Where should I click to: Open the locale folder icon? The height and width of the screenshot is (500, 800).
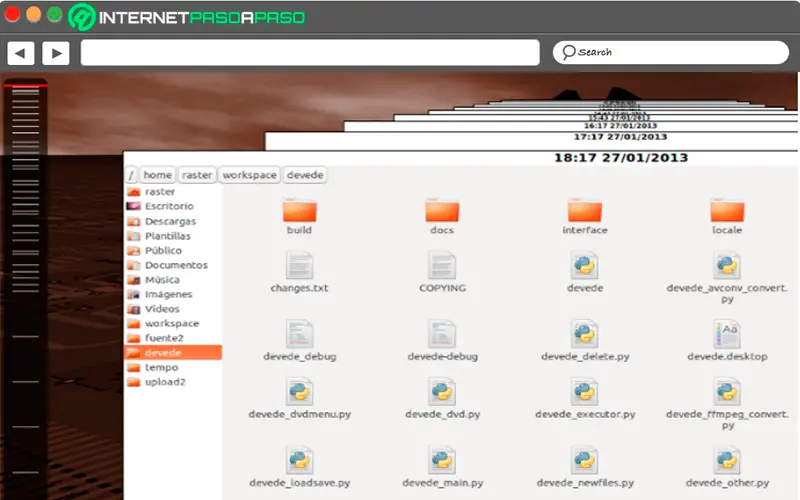pos(727,210)
